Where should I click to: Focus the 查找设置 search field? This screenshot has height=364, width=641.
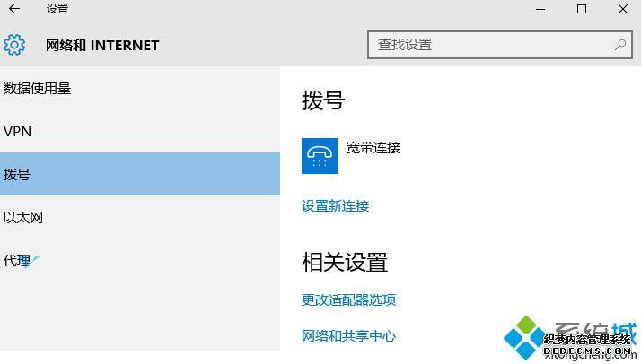[499, 45]
